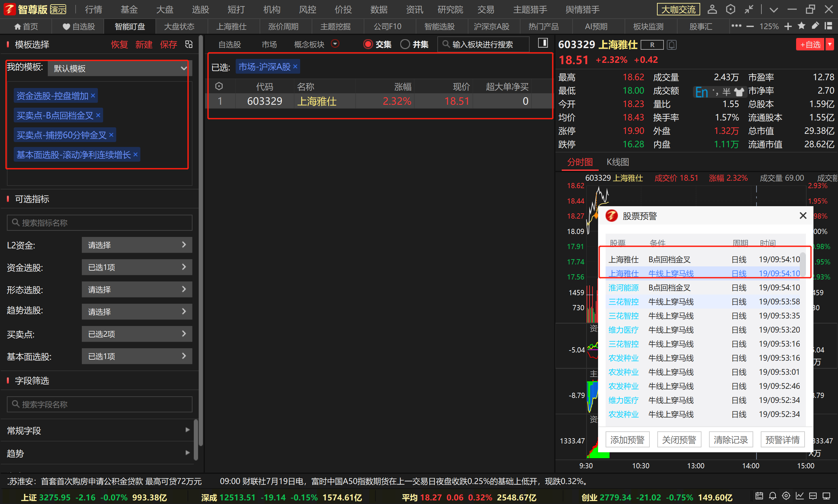The image size is (838, 504).
Task: Toggle the side panel icon near search box
Action: click(x=543, y=43)
